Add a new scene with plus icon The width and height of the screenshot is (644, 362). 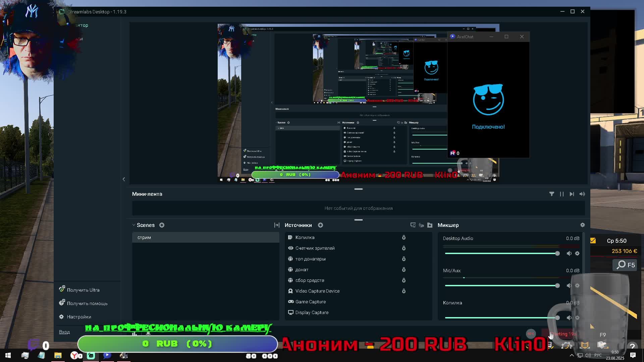click(x=162, y=225)
